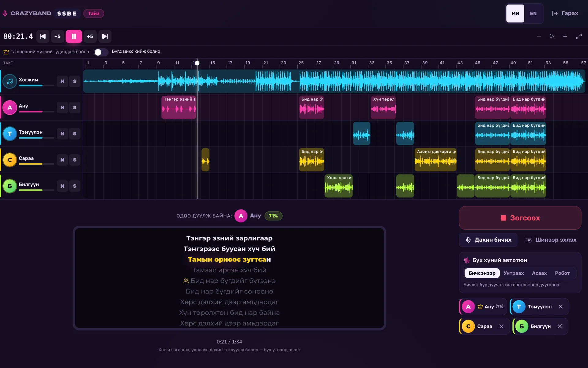Mute the Ану track
The image size is (588, 368).
click(x=62, y=108)
